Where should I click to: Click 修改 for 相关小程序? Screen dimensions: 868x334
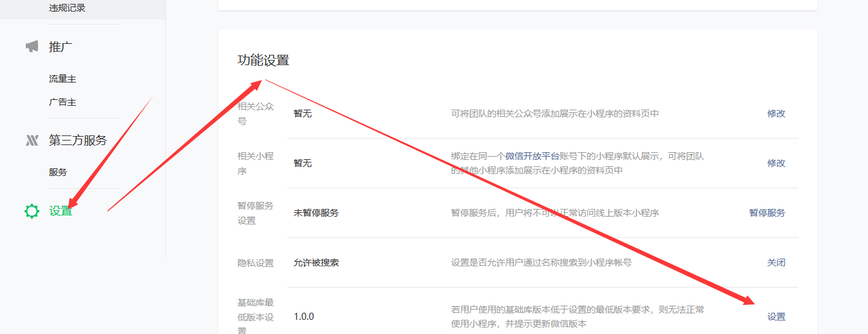(x=776, y=163)
